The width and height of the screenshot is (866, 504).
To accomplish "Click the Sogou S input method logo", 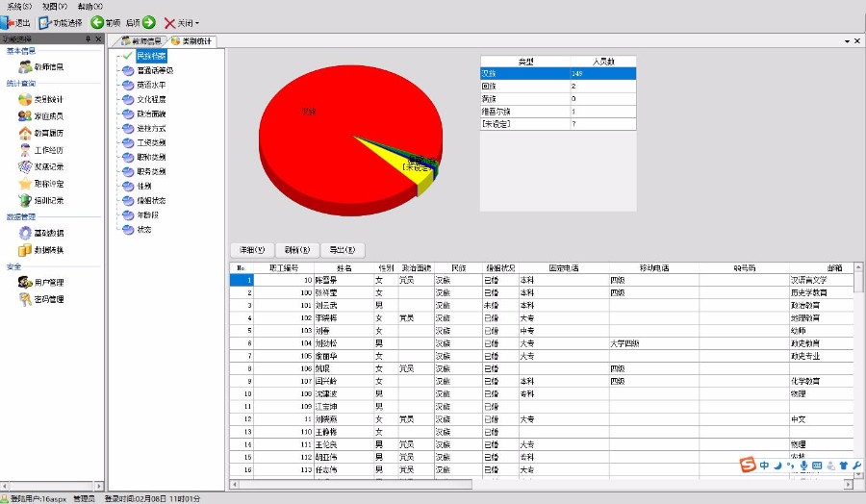I will 748,465.
